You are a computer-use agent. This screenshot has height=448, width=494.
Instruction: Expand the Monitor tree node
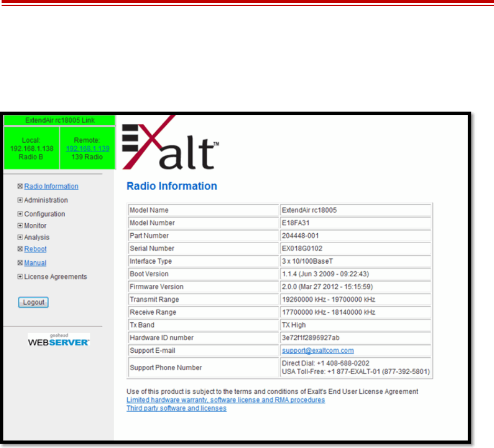20,225
